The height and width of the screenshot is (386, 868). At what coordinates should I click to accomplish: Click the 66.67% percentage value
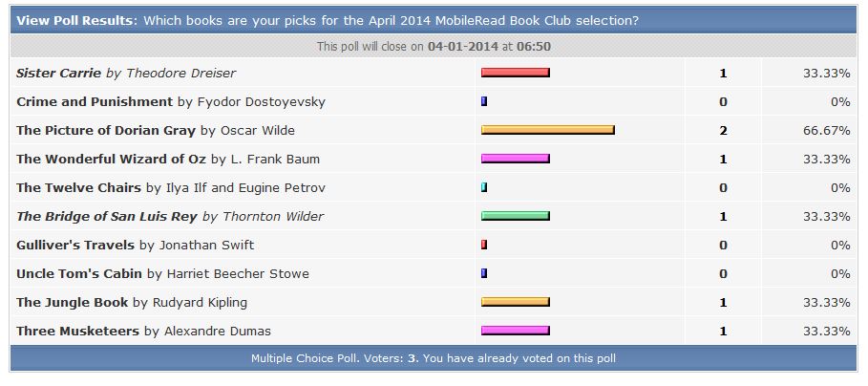(x=826, y=130)
